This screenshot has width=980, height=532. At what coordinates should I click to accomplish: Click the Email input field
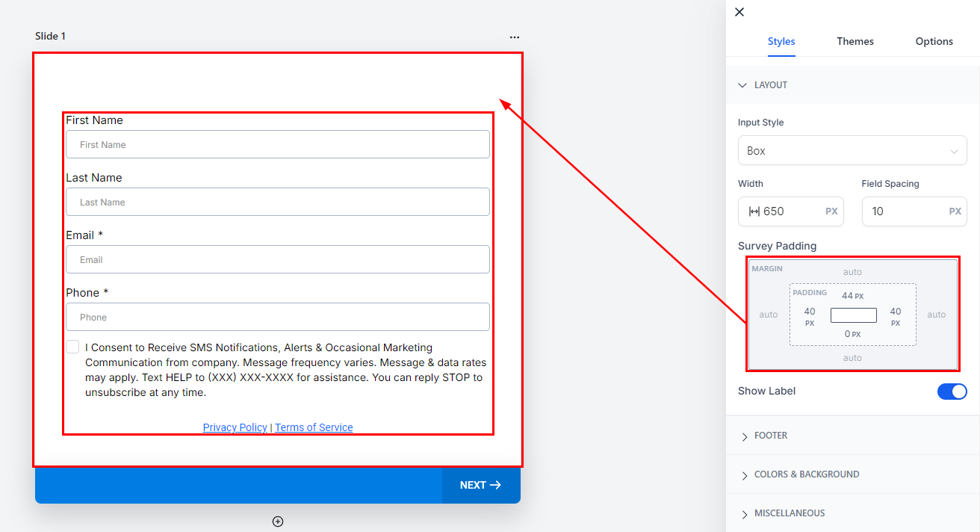[278, 259]
